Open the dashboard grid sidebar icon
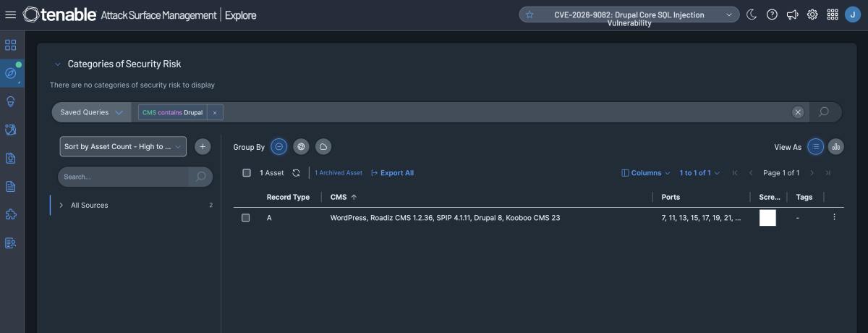This screenshot has height=333, width=868. coord(11,45)
